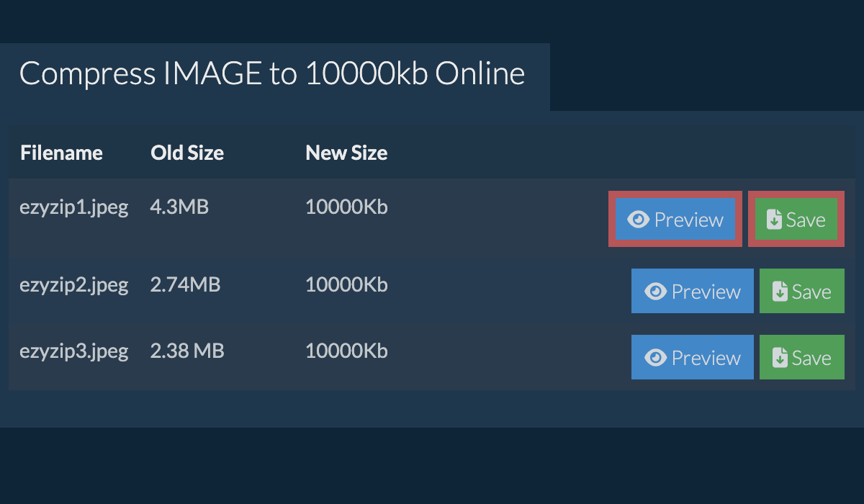864x504 pixels.
Task: Click the eye icon for ezyzip2.jpeg preview
Action: click(x=655, y=292)
